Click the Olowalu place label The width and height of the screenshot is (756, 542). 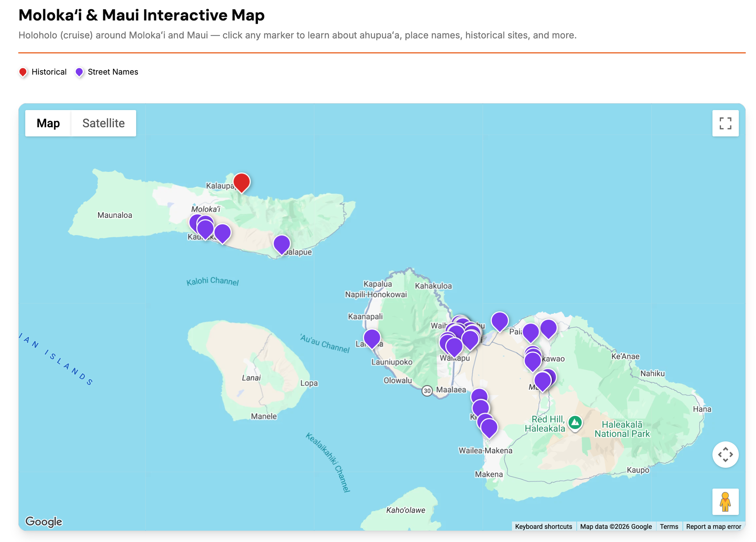pyautogui.click(x=398, y=380)
